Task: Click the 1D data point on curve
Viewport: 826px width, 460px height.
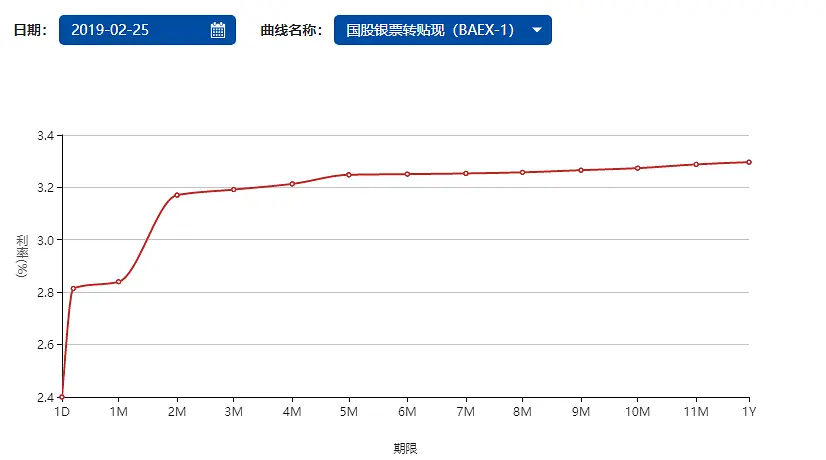Action: click(62, 397)
